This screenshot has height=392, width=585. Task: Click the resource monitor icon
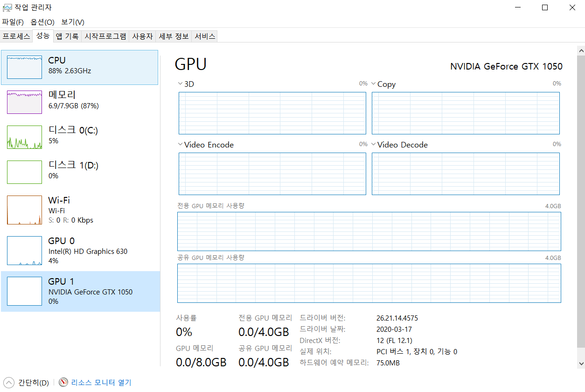point(64,383)
